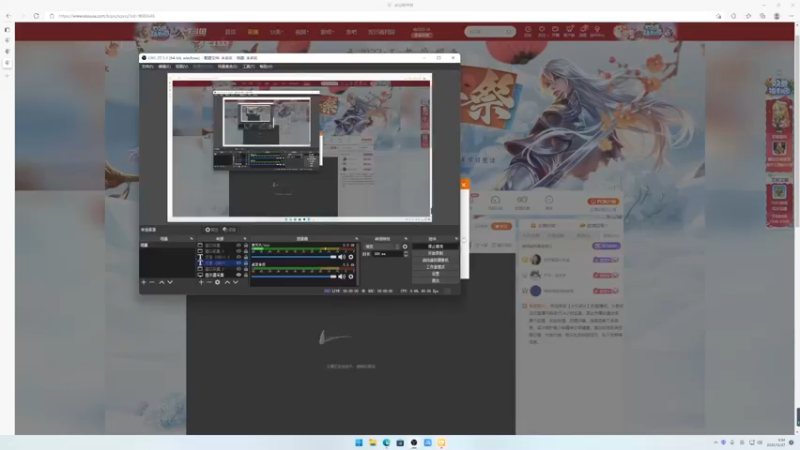The height and width of the screenshot is (450, 800).
Task: Adjust the lower mixer track volume slider
Action: [294, 277]
